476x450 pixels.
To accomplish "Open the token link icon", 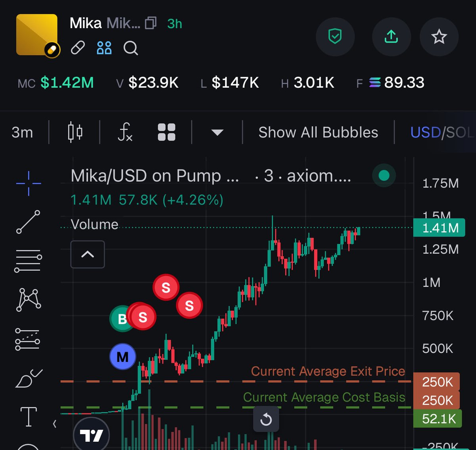I will point(78,48).
